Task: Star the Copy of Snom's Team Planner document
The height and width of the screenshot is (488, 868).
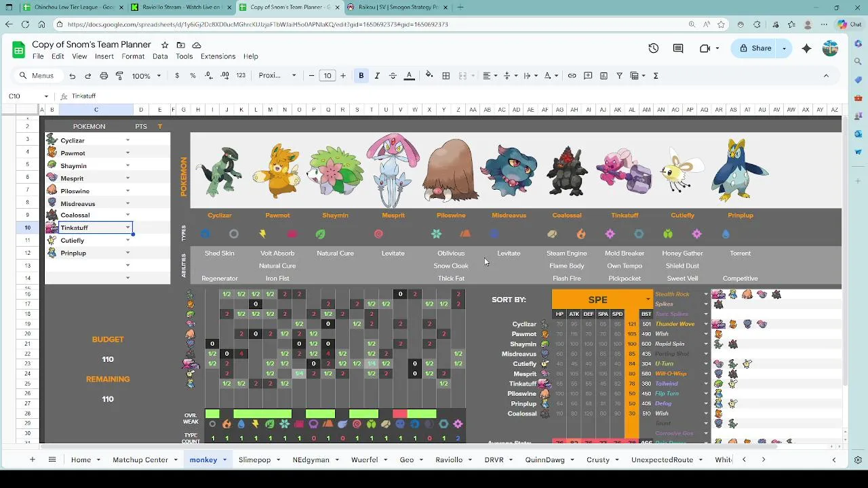Action: point(165,45)
